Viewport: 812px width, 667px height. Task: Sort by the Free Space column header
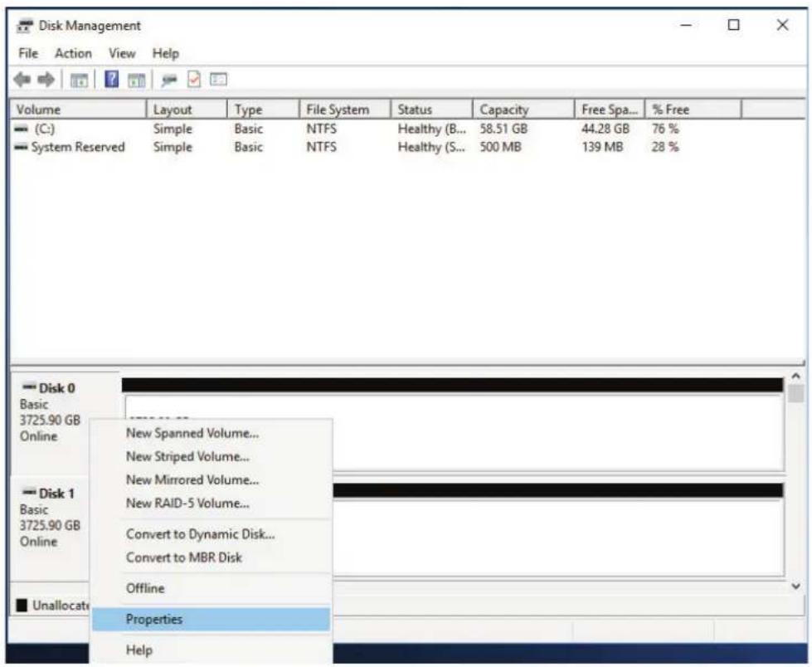click(610, 110)
